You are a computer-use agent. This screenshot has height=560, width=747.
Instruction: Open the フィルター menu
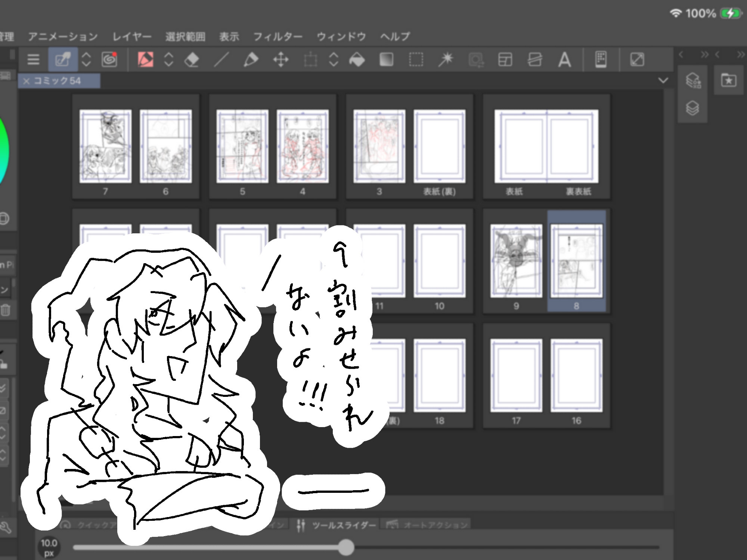click(x=278, y=37)
